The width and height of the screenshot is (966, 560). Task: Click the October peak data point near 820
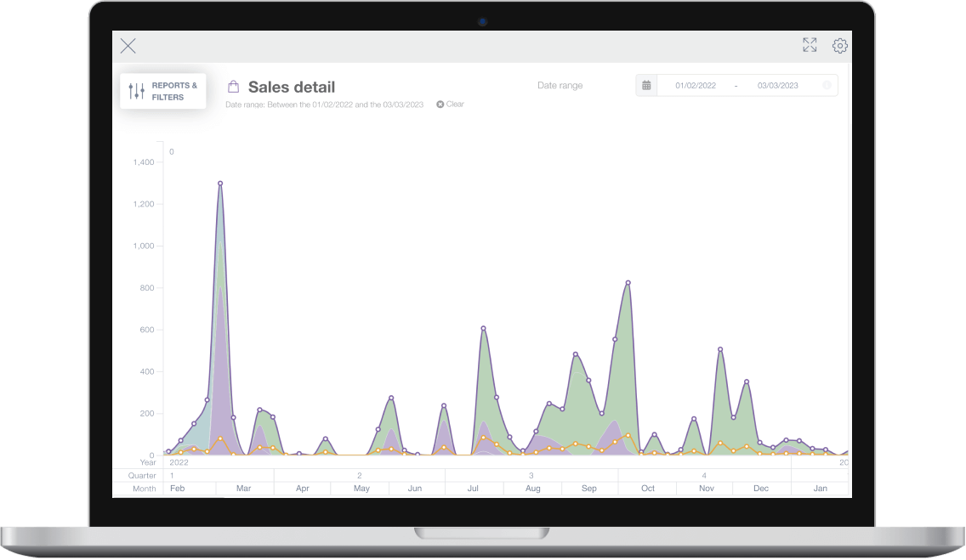point(628,282)
